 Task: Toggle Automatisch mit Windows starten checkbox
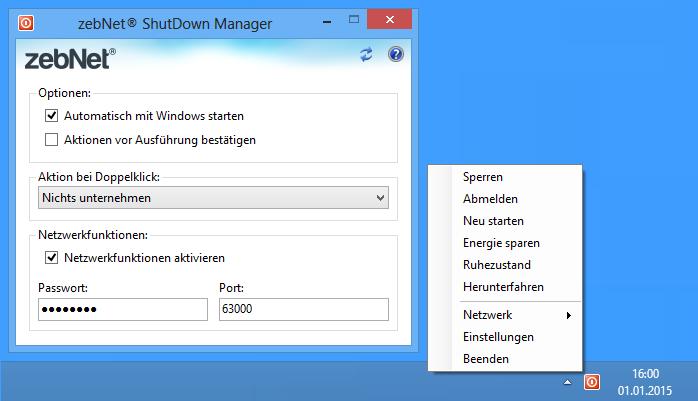(51, 116)
